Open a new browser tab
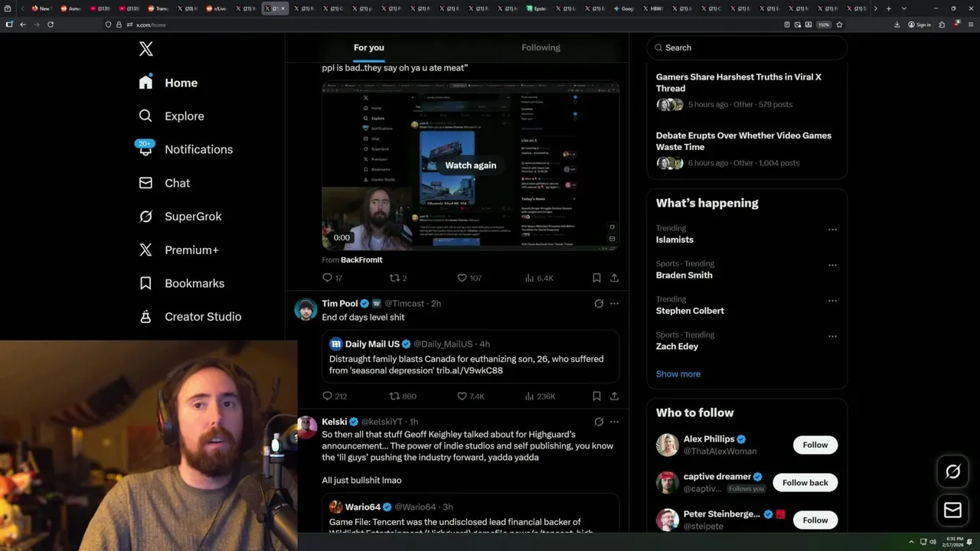Screen dimensions: 980x551 (888, 8)
